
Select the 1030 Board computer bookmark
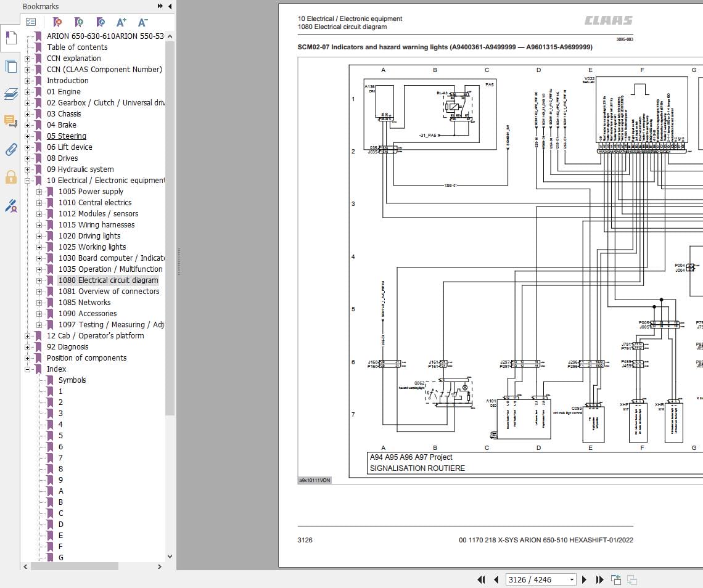pyautogui.click(x=112, y=258)
